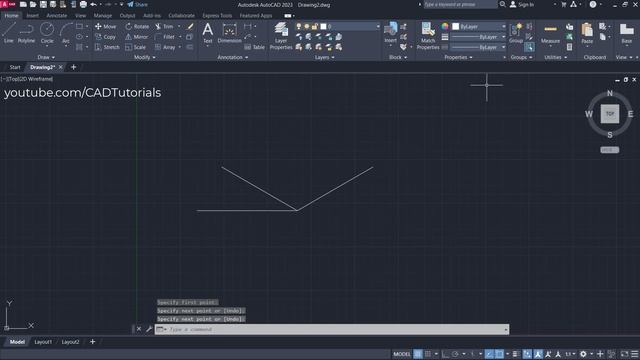Activate the Rotate command

click(x=137, y=26)
